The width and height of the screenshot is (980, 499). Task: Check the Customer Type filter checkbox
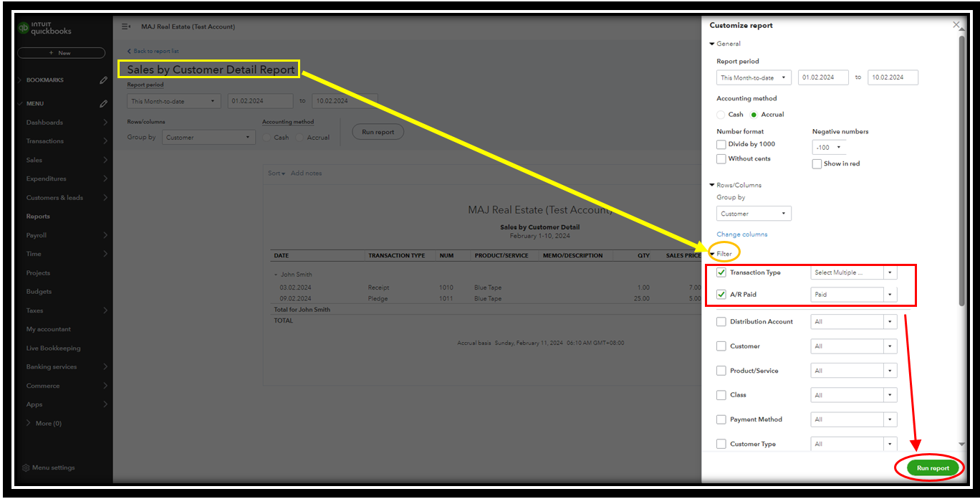pyautogui.click(x=721, y=444)
